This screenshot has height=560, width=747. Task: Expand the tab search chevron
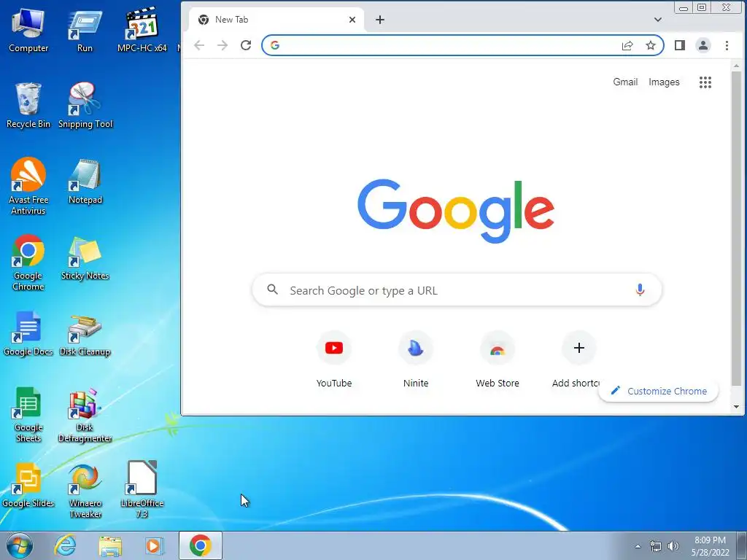pyautogui.click(x=657, y=20)
